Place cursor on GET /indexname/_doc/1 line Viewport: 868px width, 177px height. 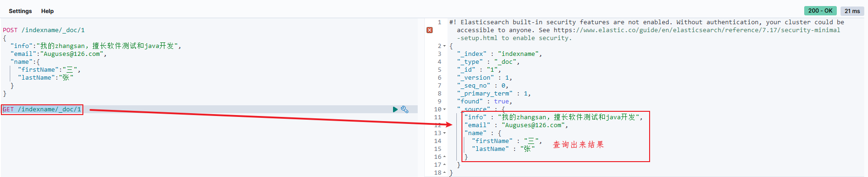(42, 109)
